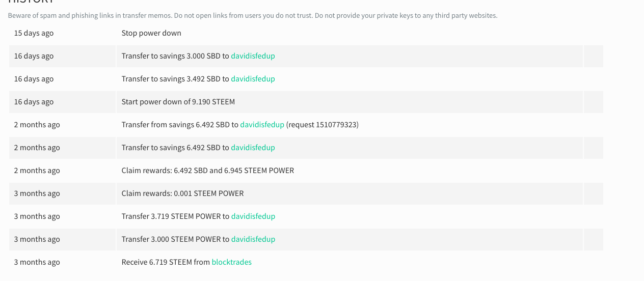Open the blocktrades account link

tap(231, 262)
